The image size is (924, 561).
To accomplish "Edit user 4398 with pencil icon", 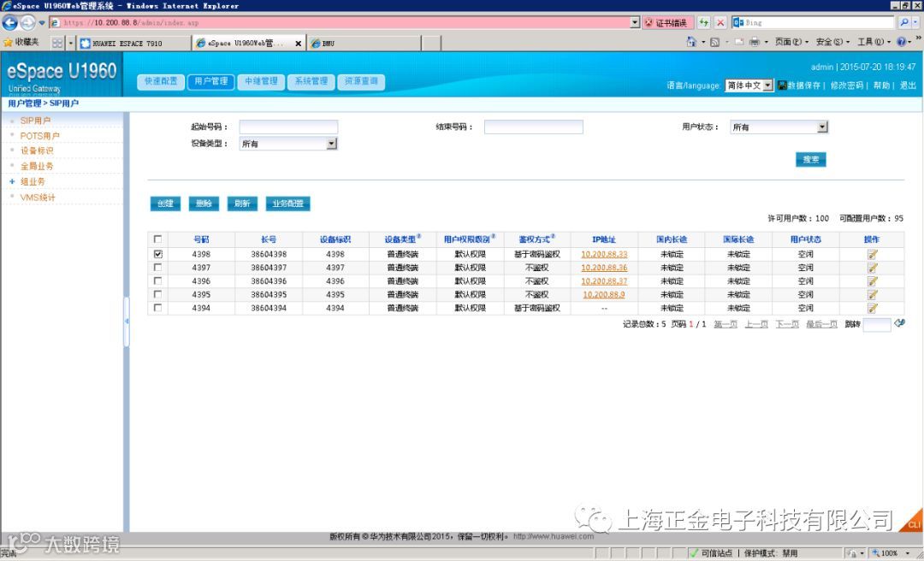I will pos(872,255).
